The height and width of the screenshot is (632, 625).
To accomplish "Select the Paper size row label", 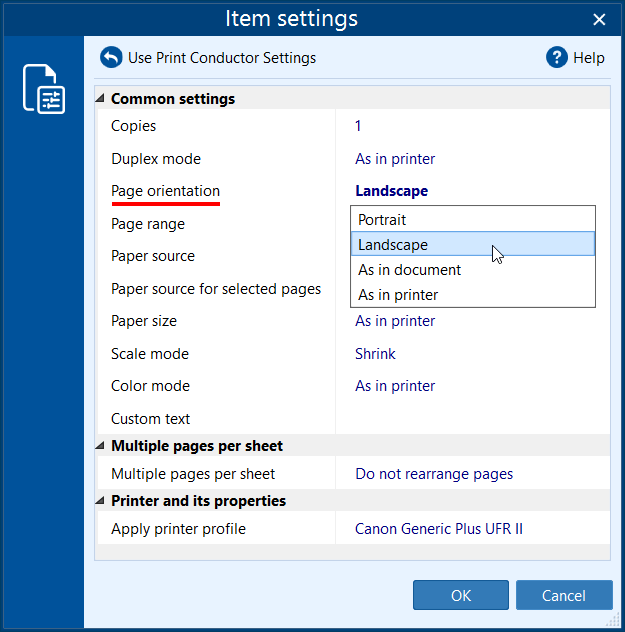I will point(144,321).
